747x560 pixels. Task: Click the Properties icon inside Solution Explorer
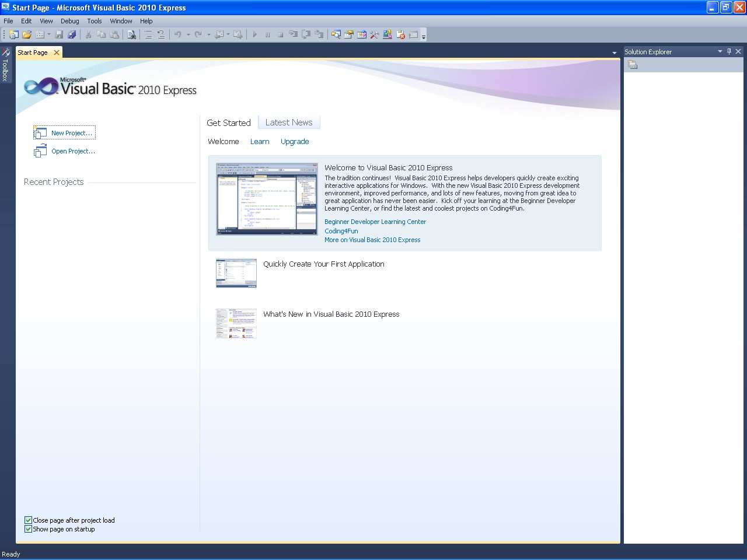pos(633,65)
